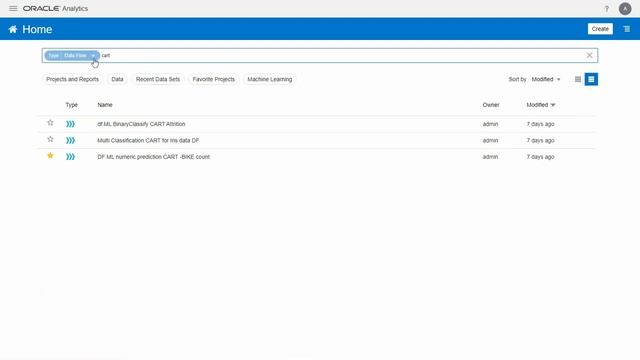This screenshot has width=640, height=360.
Task: Favorite the Multi Classification CART flow
Action: (50, 139)
